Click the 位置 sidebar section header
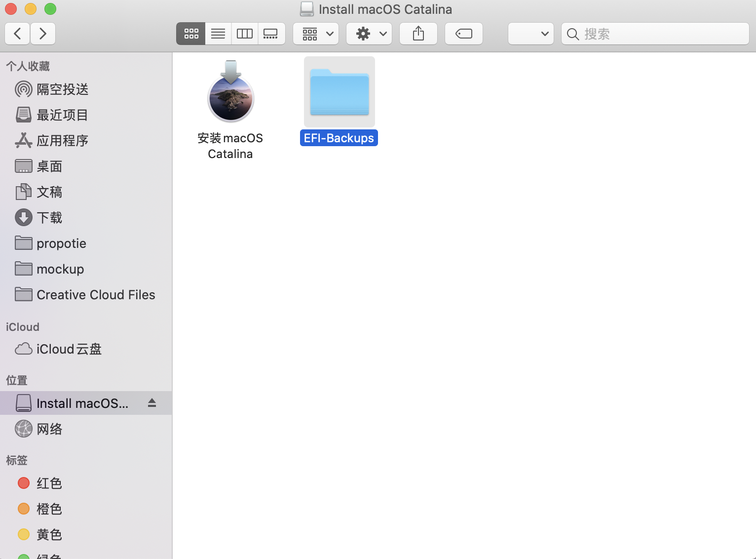The height and width of the screenshot is (559, 756). (17, 380)
